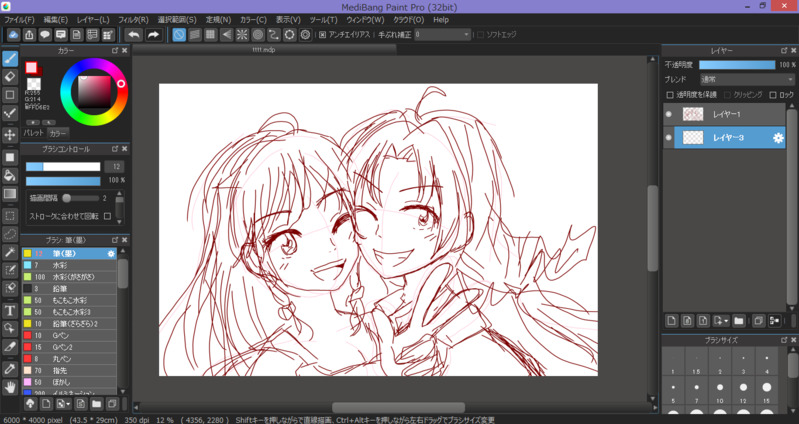Open the add-brush dropdown arrow in the brush panel
The width and height of the screenshot is (799, 424).
coord(68,405)
